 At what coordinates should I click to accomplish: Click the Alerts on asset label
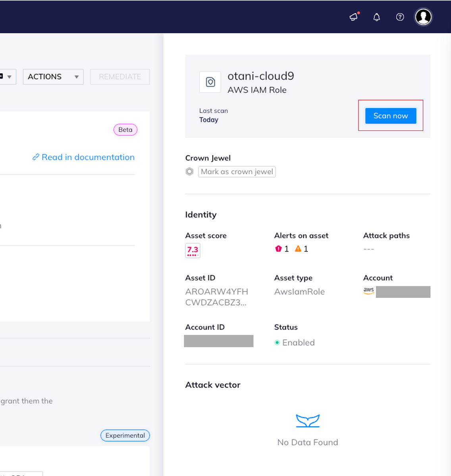(301, 236)
